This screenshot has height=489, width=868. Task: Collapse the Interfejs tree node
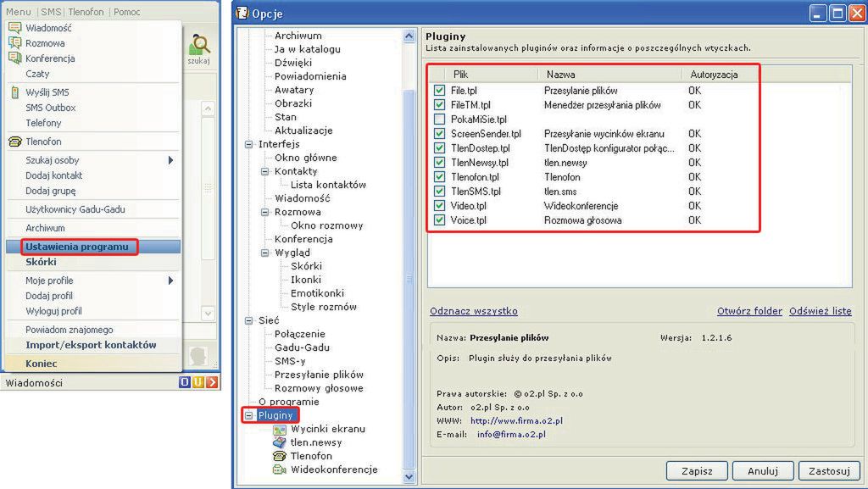[x=249, y=144]
